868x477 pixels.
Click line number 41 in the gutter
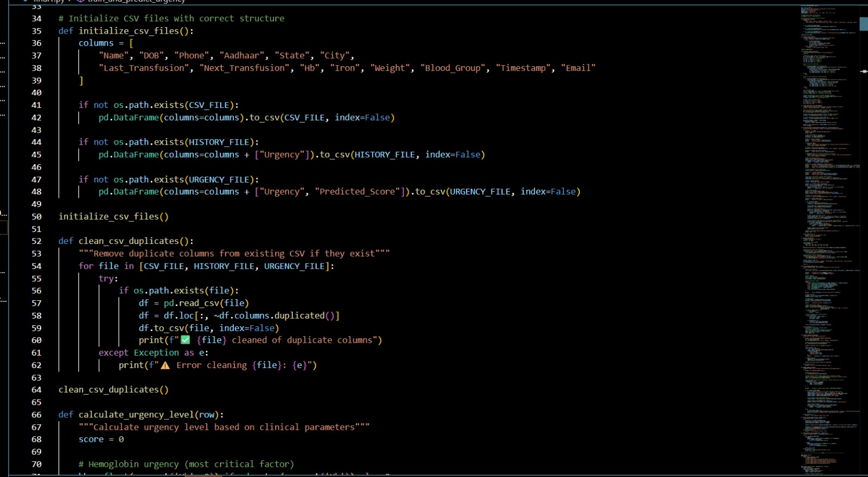coord(36,105)
